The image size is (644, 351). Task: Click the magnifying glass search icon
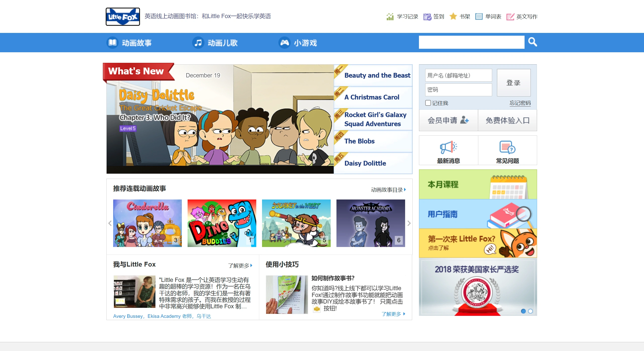532,42
